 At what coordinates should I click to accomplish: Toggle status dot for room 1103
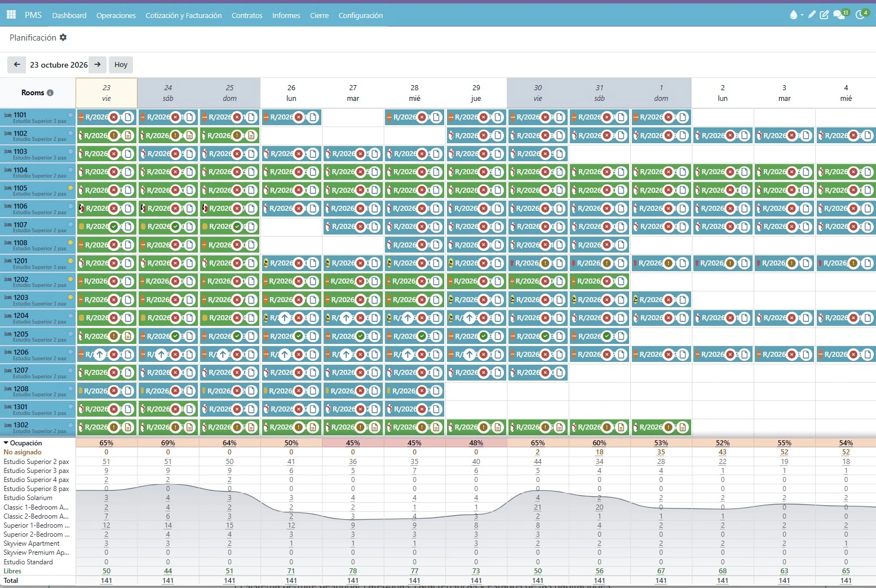click(70, 152)
